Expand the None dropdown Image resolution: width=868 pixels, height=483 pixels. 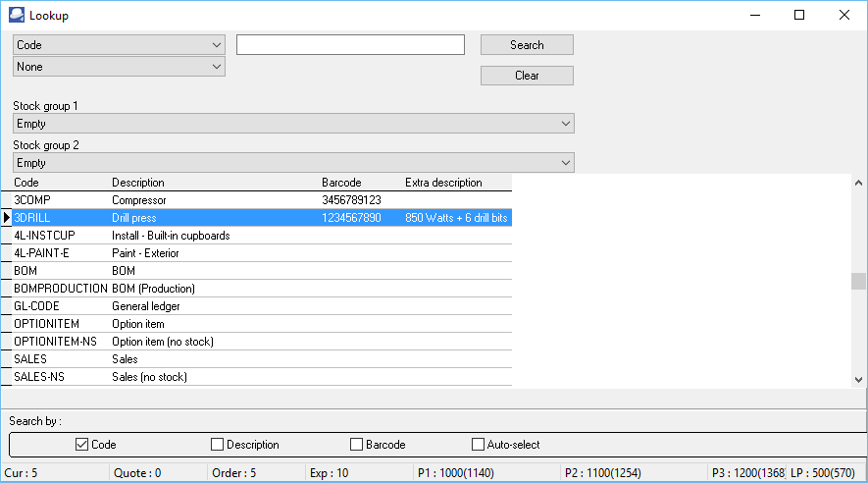tap(119, 67)
